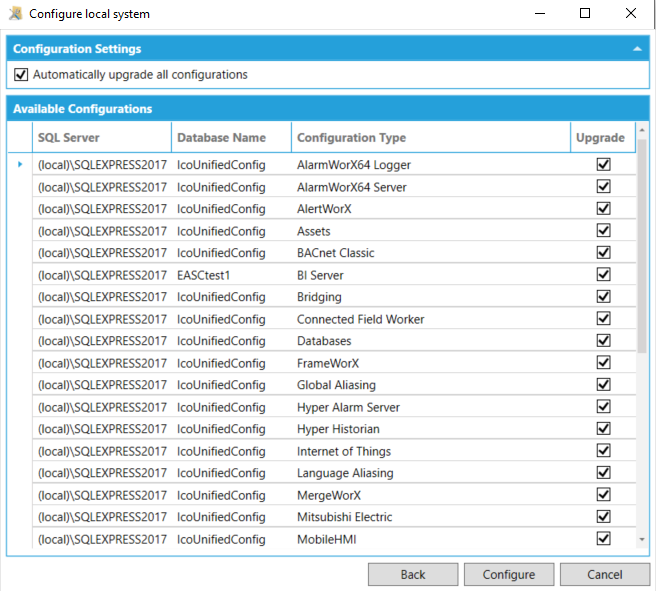Select the Connected Field Worker cell
This screenshot has height=591, width=656.
tap(431, 319)
